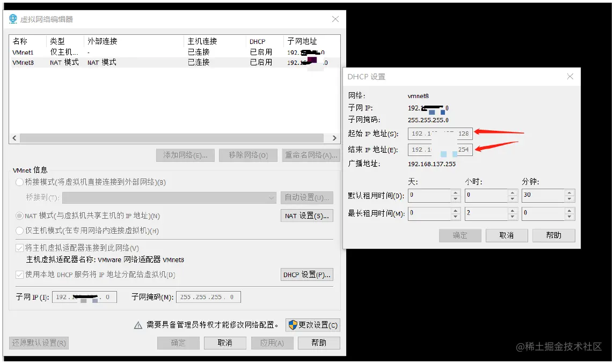Click the vmnet8 network name in DHCP dialog

coord(418,96)
